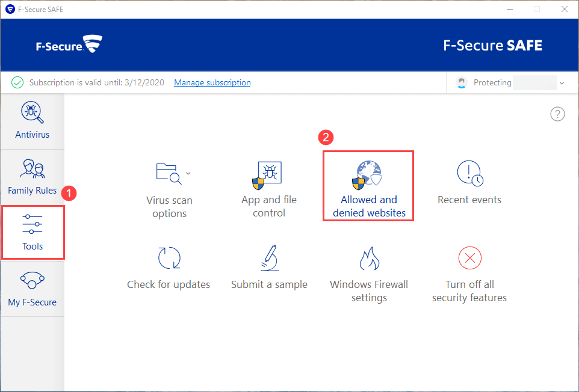579x392 pixels.
Task: Select the Tools sidebar tab
Action: pos(33,233)
